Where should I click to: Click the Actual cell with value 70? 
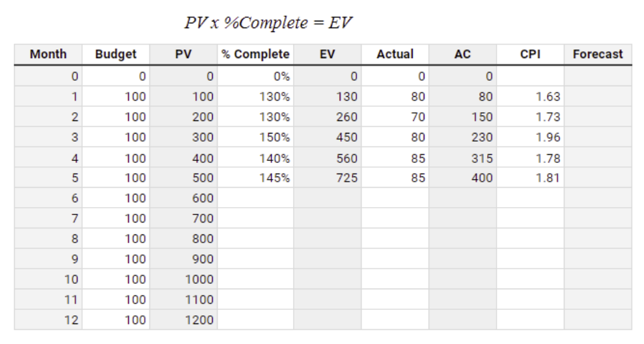click(x=395, y=117)
